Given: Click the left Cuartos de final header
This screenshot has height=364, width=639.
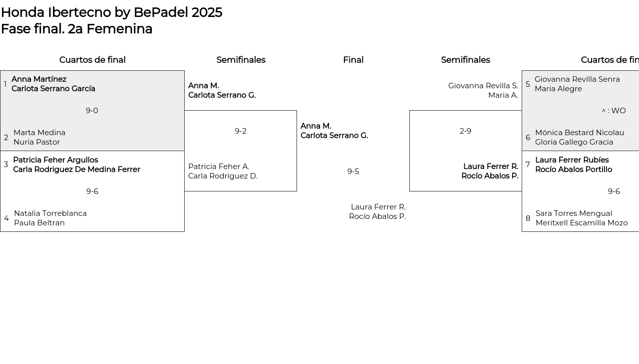Looking at the screenshot, I should 92,60.
